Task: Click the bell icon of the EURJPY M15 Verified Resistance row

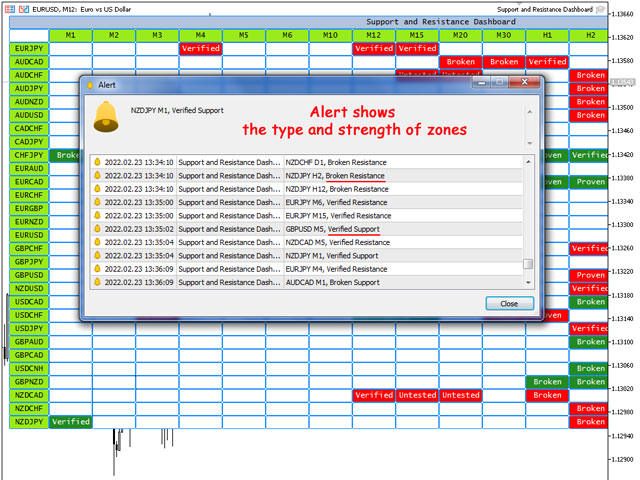Action: click(97, 216)
